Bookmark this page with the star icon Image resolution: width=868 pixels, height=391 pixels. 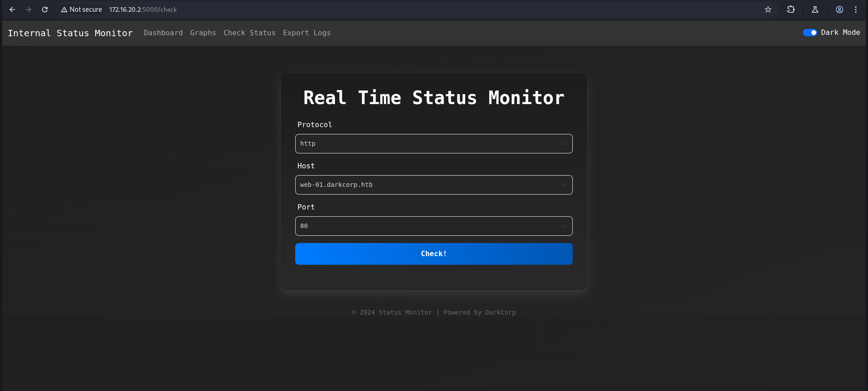coord(768,10)
